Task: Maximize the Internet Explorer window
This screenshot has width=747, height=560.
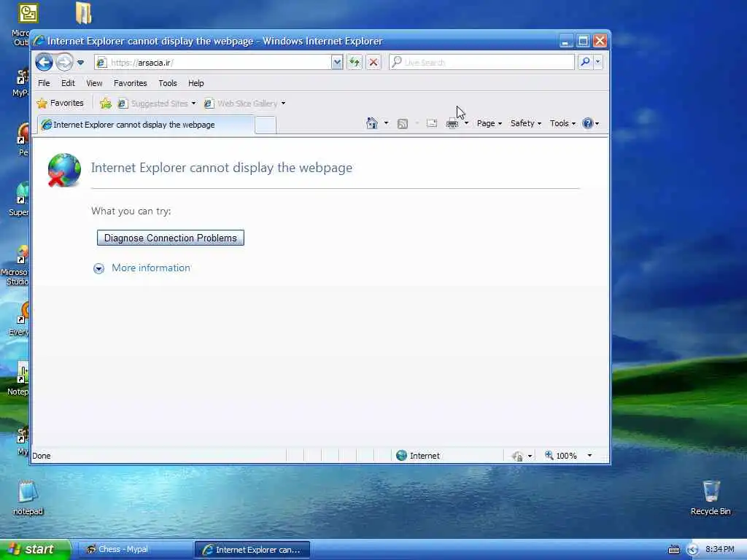Action: 583,41
